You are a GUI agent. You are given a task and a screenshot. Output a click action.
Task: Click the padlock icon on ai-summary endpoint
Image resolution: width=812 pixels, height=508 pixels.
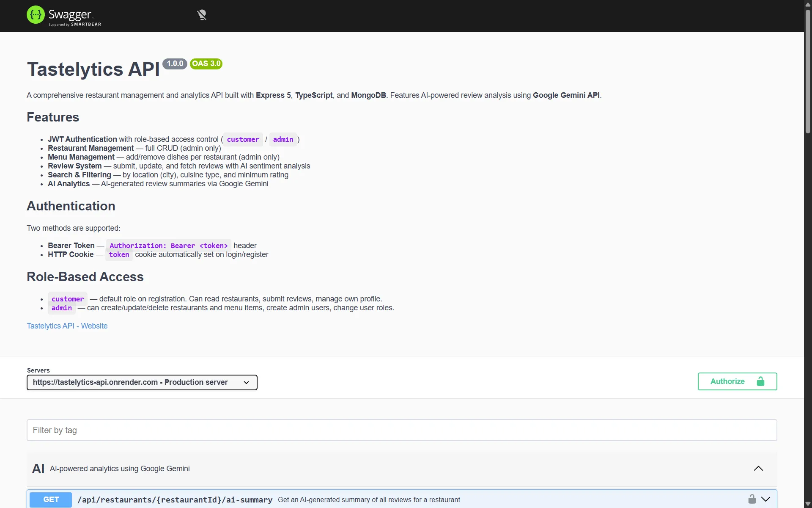[752, 499]
